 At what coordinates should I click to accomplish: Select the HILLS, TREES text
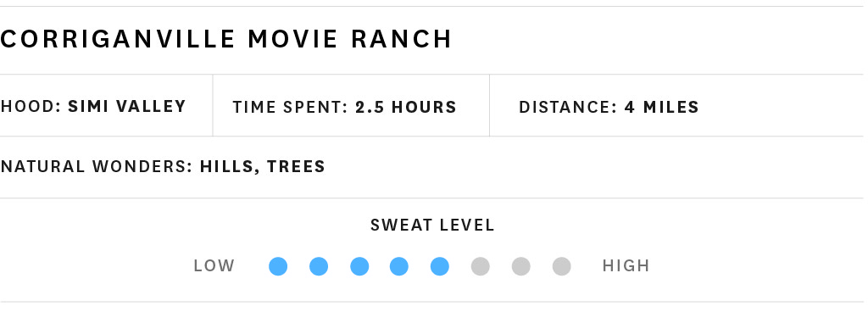coord(263,166)
